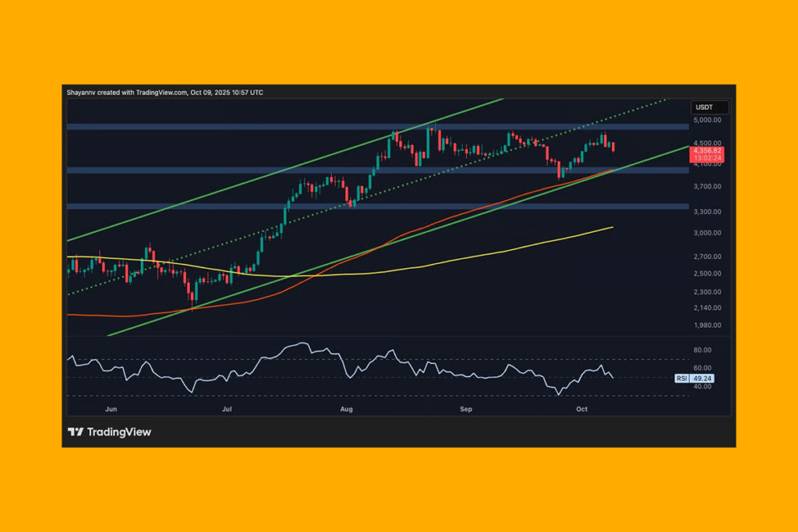Click the 80.00 level in RSI scale
The image size is (798, 532).
[x=704, y=349]
